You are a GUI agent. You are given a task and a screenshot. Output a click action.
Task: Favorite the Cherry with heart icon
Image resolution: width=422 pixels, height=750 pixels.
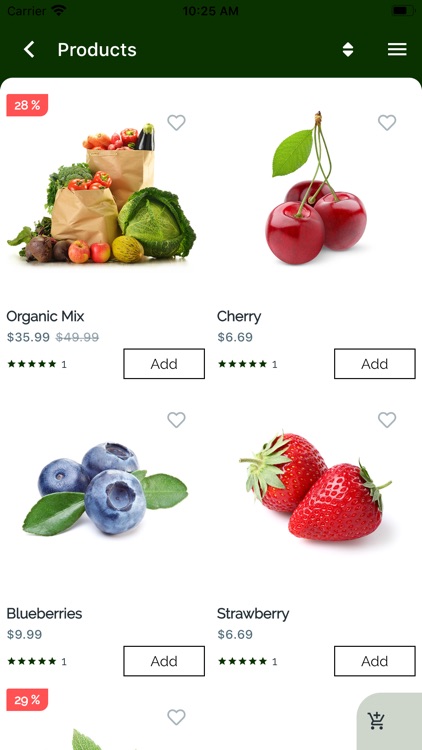387,122
